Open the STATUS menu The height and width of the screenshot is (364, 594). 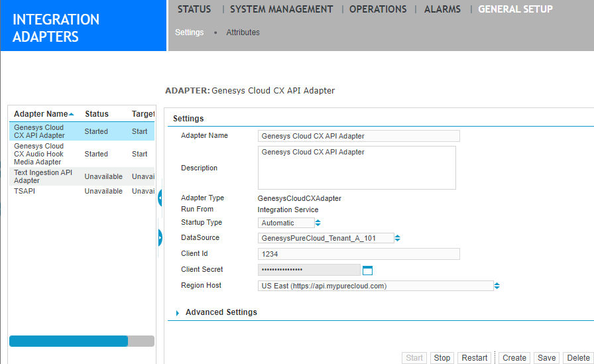[x=194, y=9]
